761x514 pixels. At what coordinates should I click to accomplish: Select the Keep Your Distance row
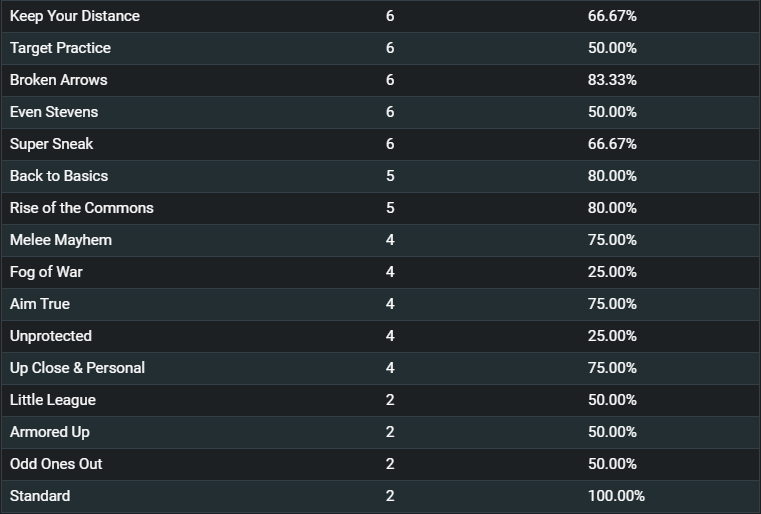coord(380,16)
